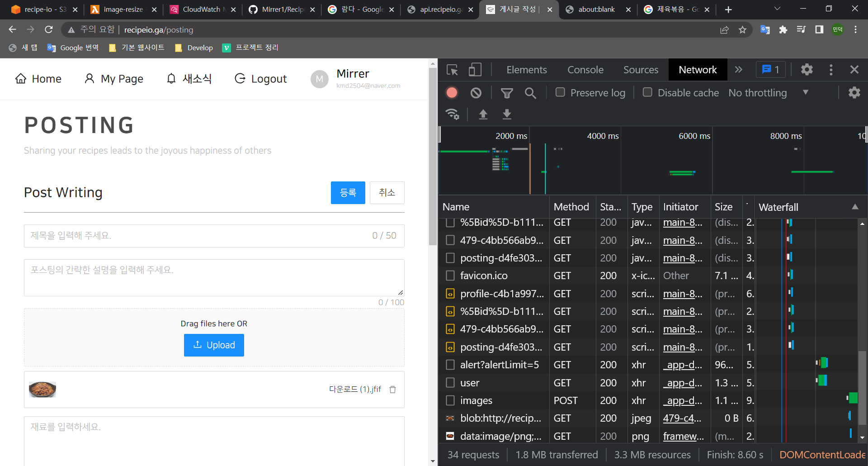This screenshot has height=466, width=868.
Task: Check the checkbox next to favicon.ico request
Action: point(450,275)
